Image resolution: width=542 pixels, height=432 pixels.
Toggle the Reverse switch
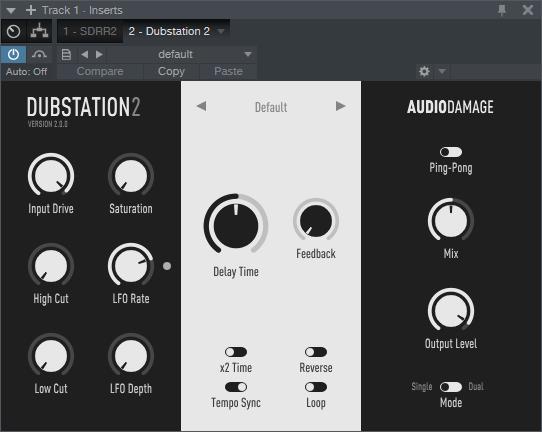pos(316,352)
